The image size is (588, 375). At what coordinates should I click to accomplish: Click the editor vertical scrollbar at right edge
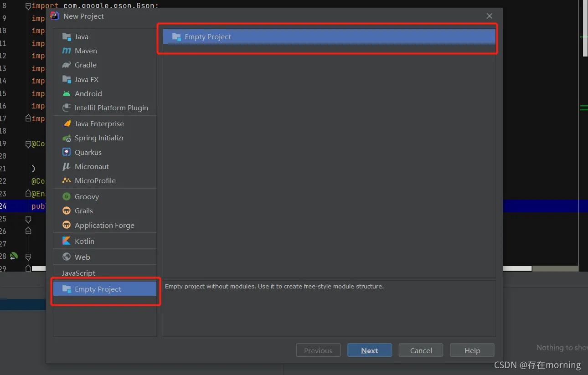585,28
